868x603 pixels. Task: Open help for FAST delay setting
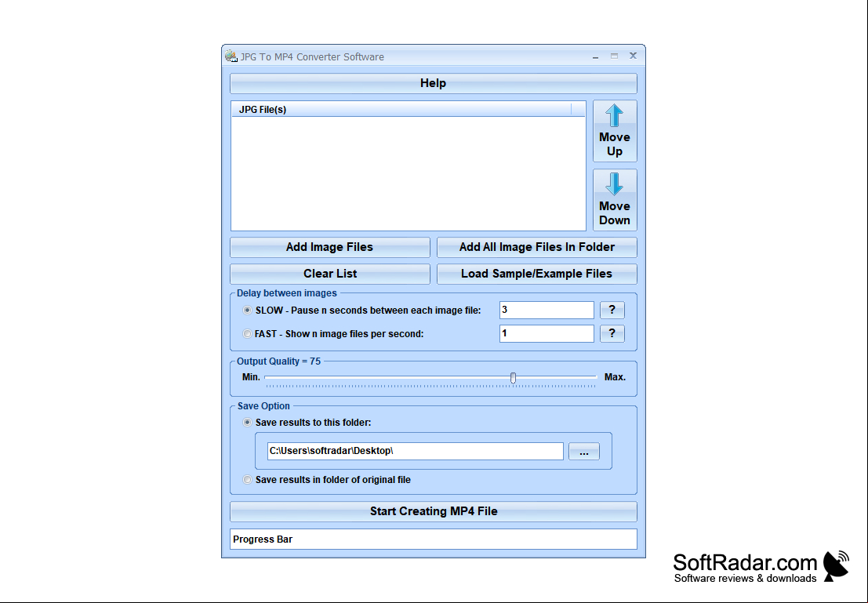coord(612,333)
